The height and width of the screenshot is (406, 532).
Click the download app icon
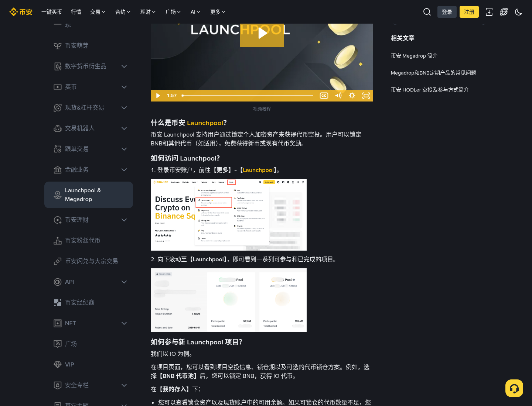(489, 12)
